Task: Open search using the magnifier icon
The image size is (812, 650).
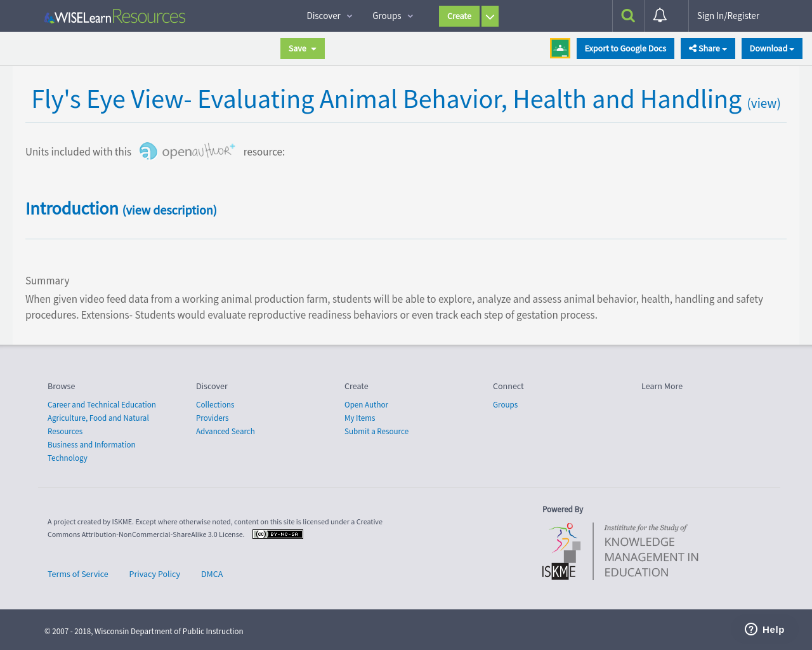Action: pos(627,15)
